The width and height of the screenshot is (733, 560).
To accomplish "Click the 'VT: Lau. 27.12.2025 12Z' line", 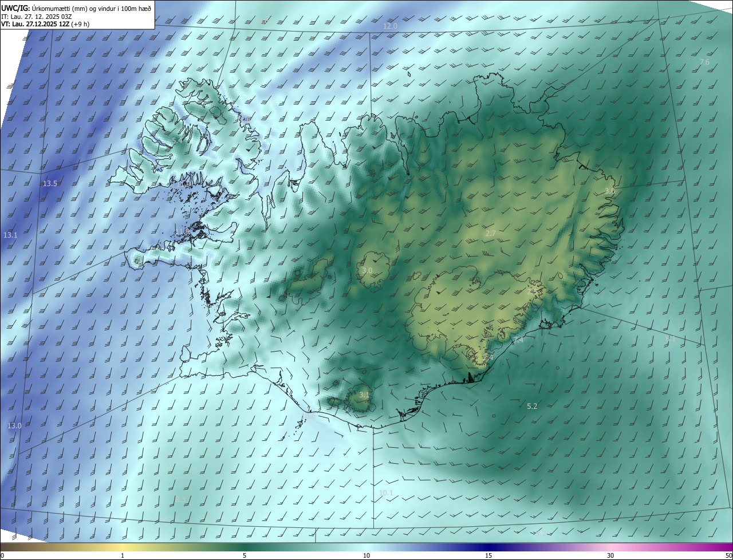I will [36, 24].
